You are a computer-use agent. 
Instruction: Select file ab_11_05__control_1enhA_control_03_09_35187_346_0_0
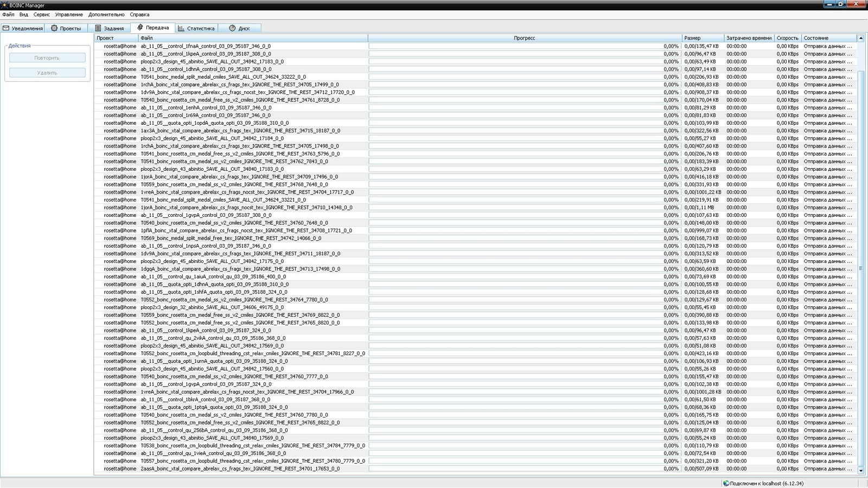click(206, 107)
